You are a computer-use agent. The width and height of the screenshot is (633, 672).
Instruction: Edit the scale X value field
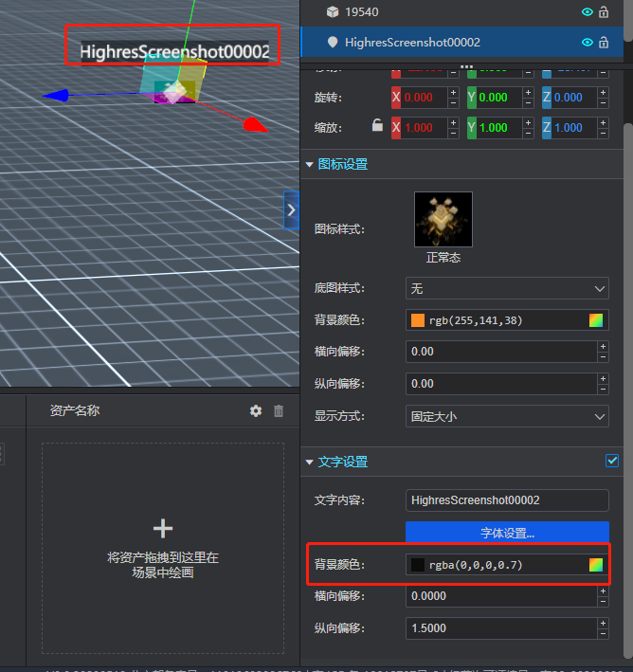pos(425,128)
